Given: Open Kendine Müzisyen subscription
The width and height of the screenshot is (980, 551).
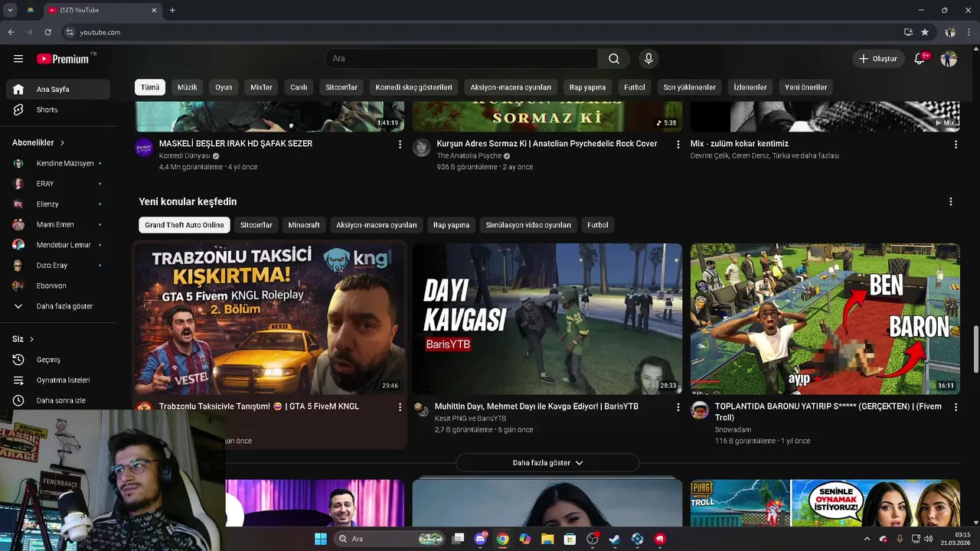Looking at the screenshot, I should [x=58, y=164].
